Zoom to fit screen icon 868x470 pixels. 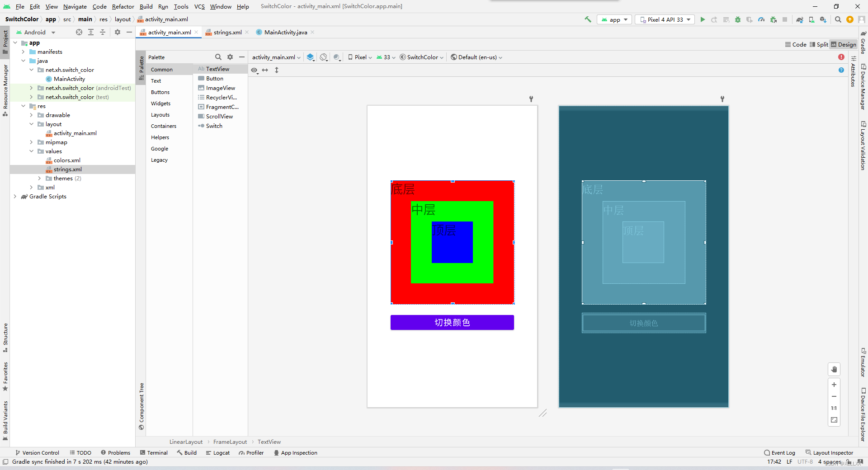click(834, 420)
